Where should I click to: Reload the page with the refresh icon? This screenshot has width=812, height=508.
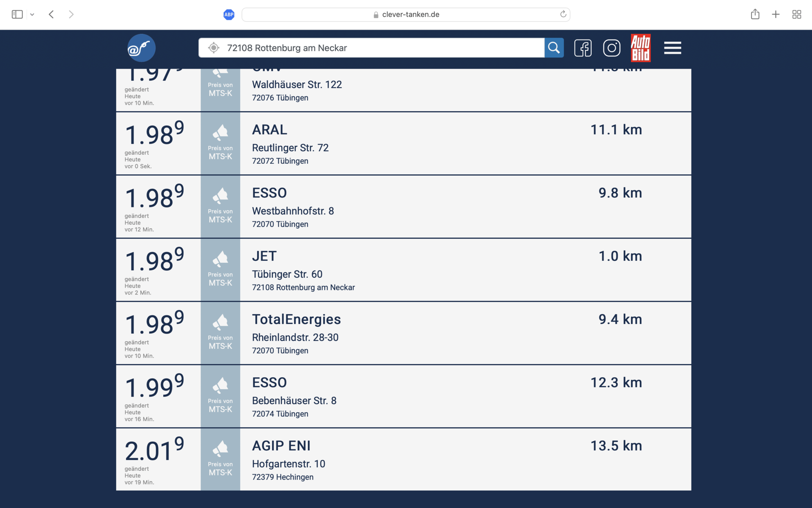coord(563,14)
